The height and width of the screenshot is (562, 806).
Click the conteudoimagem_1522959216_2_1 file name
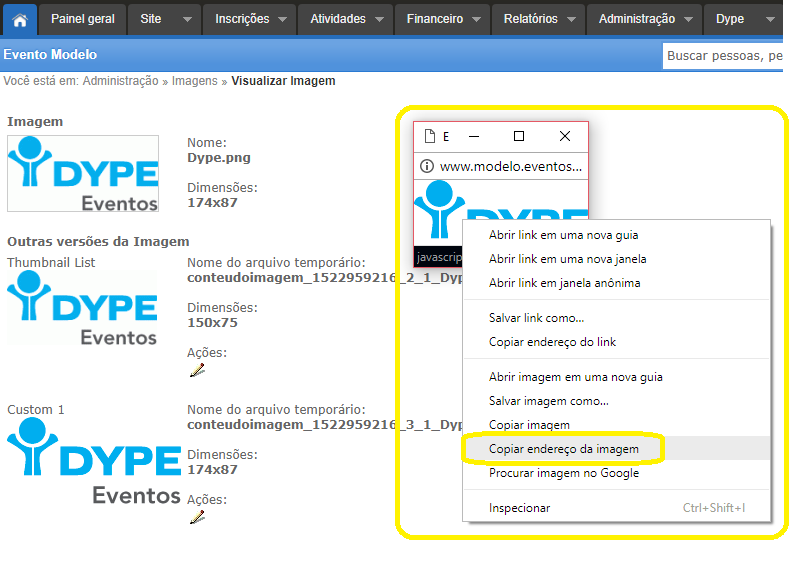325,278
